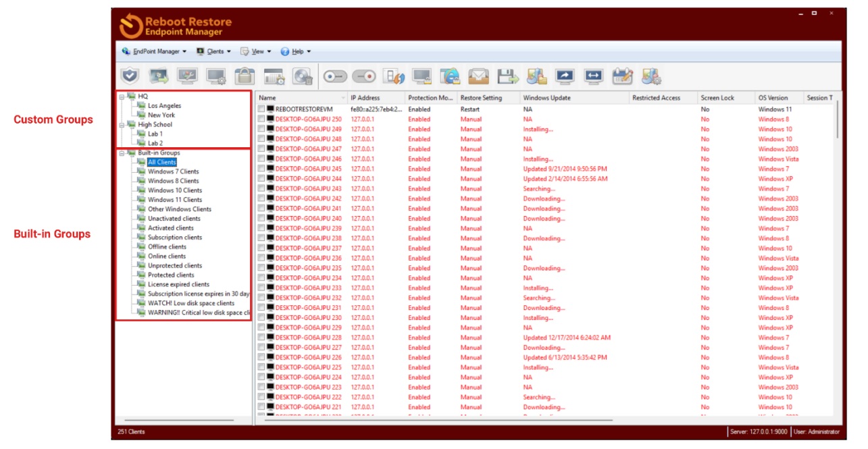This screenshot has width=868, height=449.
Task: Collapse the HQ group tree node
Action: coord(122,97)
